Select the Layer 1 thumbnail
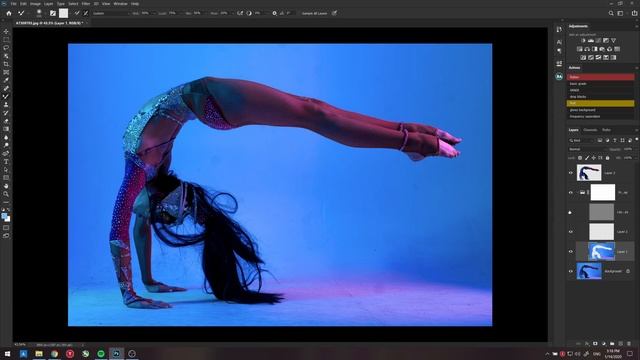Screen dimensions: 640x360 [x=601, y=251]
